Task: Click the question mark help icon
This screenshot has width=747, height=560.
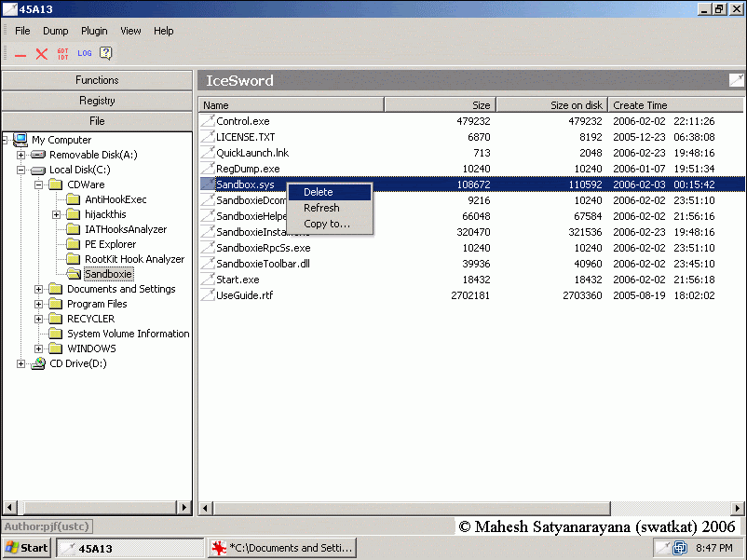Action: click(106, 53)
